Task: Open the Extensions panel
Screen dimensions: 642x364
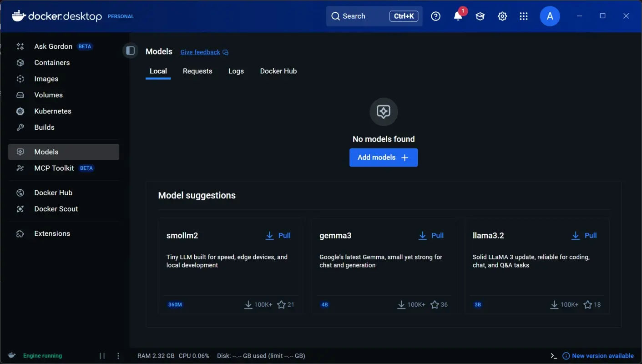Action: [52, 233]
